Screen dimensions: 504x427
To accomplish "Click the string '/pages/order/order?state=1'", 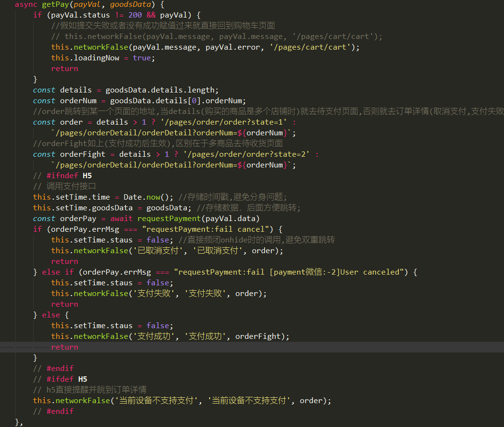I will coord(224,122).
